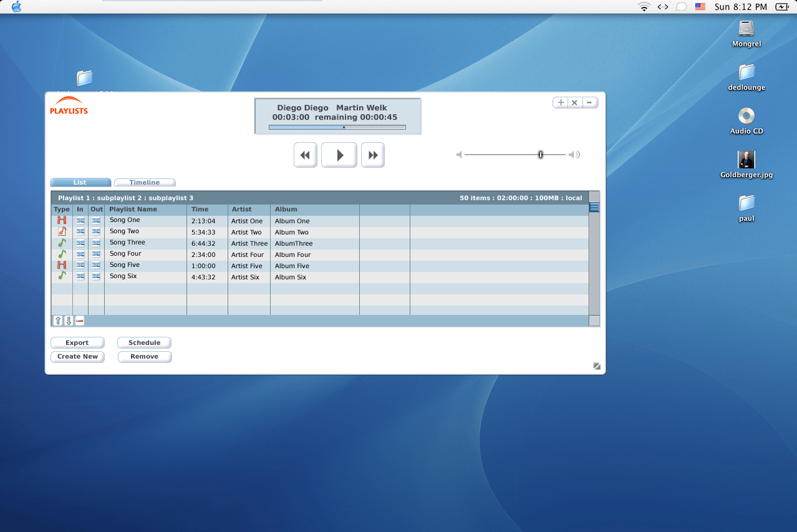Click the Out transition icon for Song Five
The width and height of the screenshot is (797, 532).
coord(96,265)
